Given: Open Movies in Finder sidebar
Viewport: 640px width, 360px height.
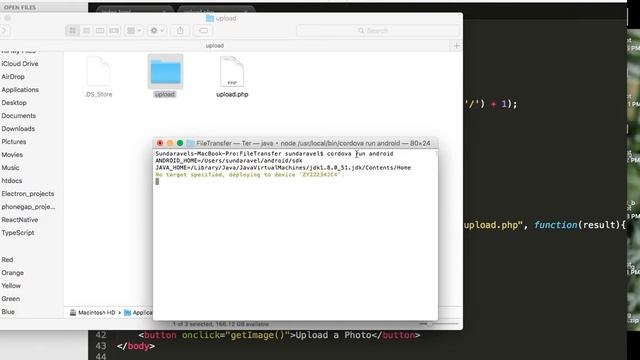Looking at the screenshot, I should pyautogui.click(x=12, y=155).
